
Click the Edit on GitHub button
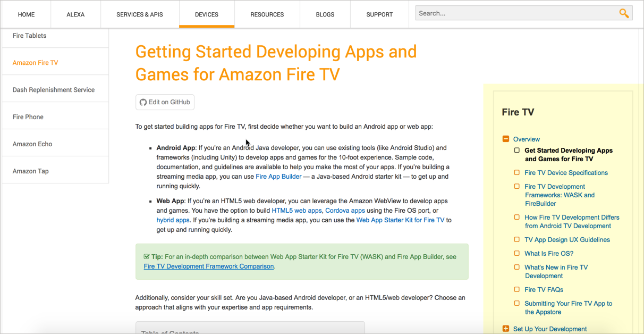(165, 102)
